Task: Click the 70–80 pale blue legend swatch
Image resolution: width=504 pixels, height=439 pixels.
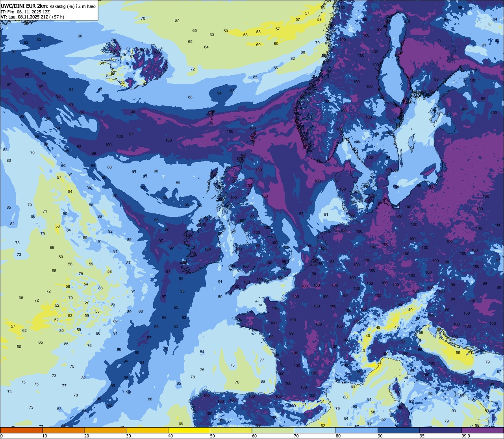Action: click(x=315, y=430)
